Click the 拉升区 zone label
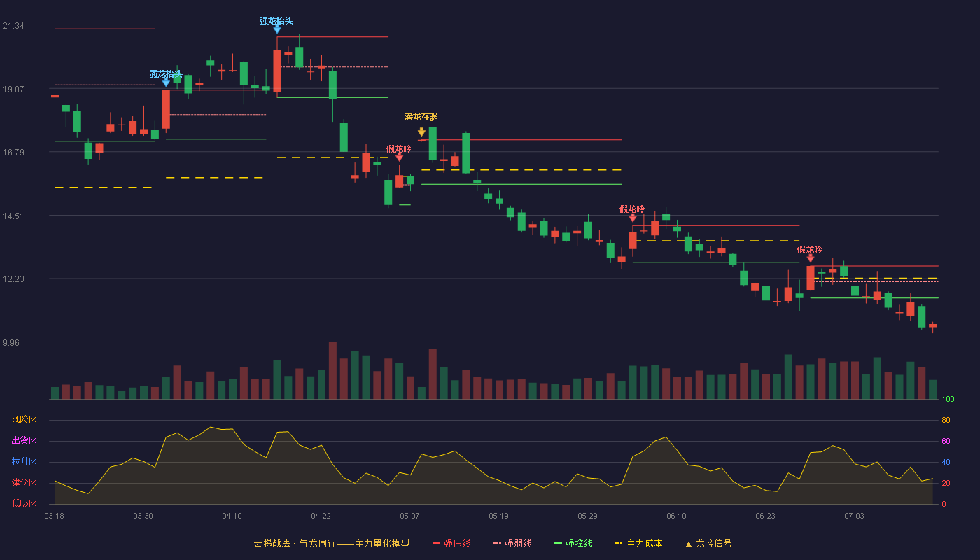This screenshot has height=560, width=980. [x=24, y=462]
